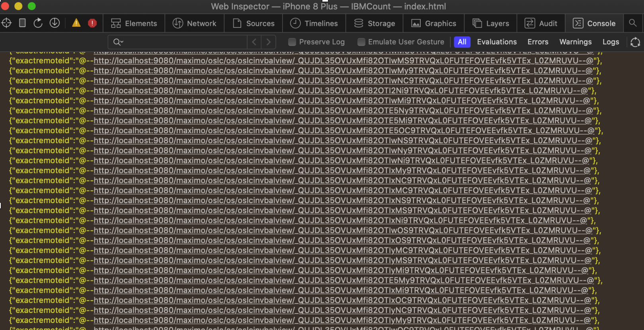Image resolution: width=644 pixels, height=330 pixels.
Task: Open the Sources tab
Action: (254, 23)
